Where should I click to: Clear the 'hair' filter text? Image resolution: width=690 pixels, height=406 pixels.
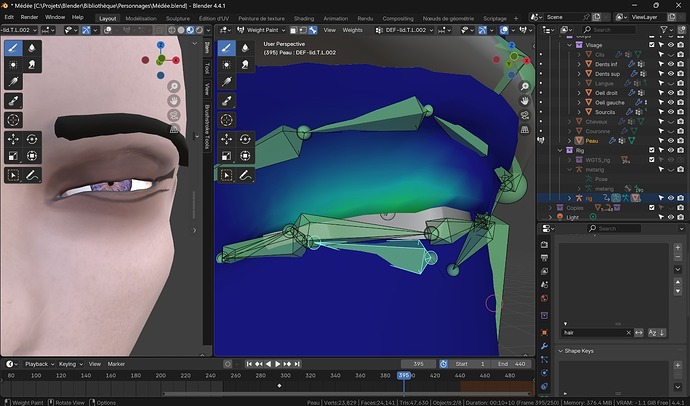pos(628,333)
